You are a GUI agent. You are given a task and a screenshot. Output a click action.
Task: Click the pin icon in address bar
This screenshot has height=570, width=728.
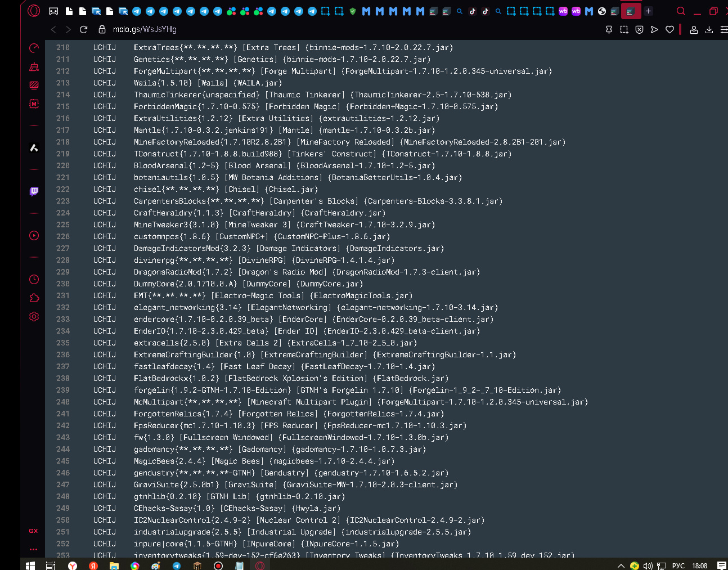pyautogui.click(x=609, y=29)
